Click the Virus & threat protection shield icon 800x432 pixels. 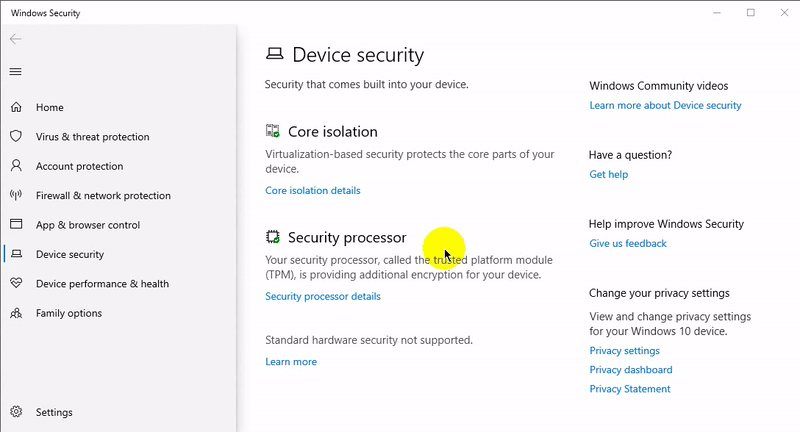[x=16, y=136]
